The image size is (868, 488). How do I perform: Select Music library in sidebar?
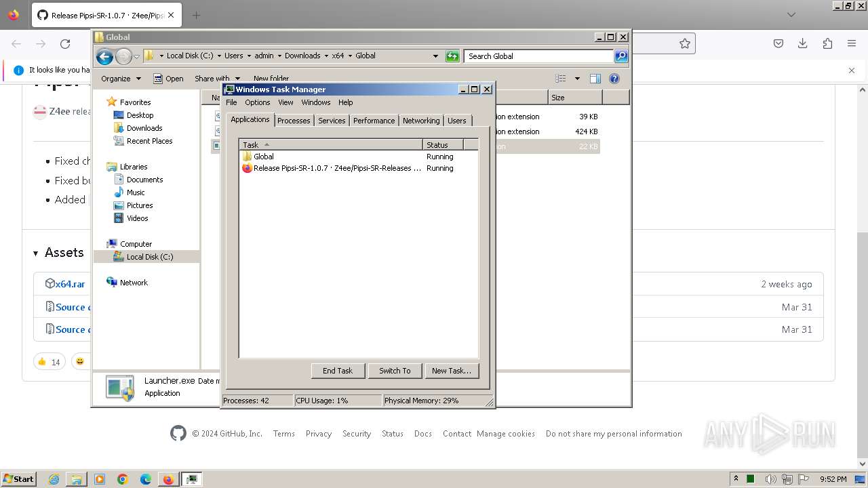[136, 192]
